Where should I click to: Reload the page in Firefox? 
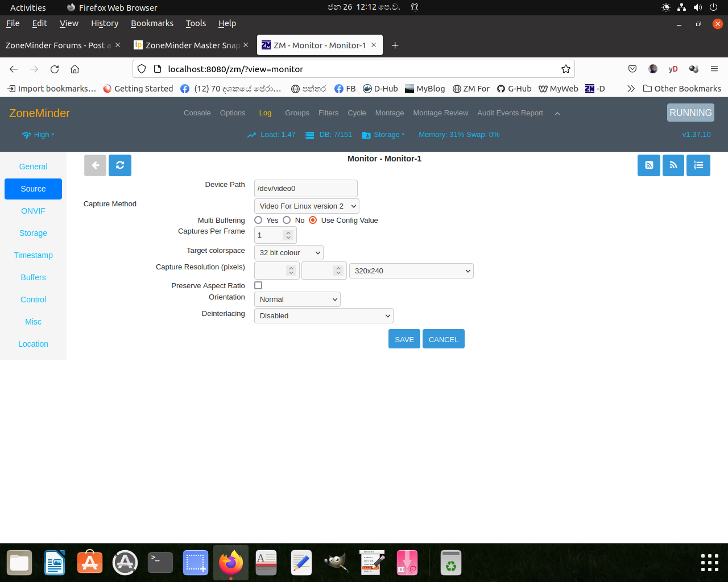(55, 69)
